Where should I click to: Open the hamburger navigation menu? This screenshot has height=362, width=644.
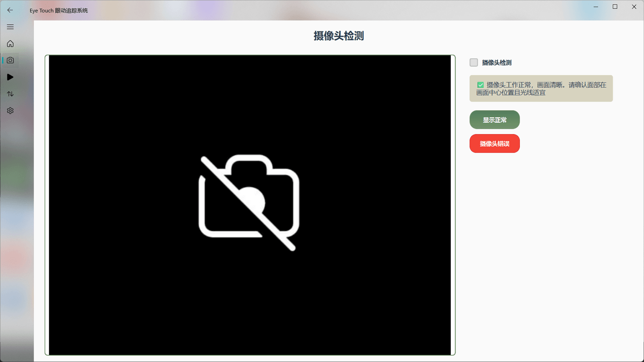[10, 27]
